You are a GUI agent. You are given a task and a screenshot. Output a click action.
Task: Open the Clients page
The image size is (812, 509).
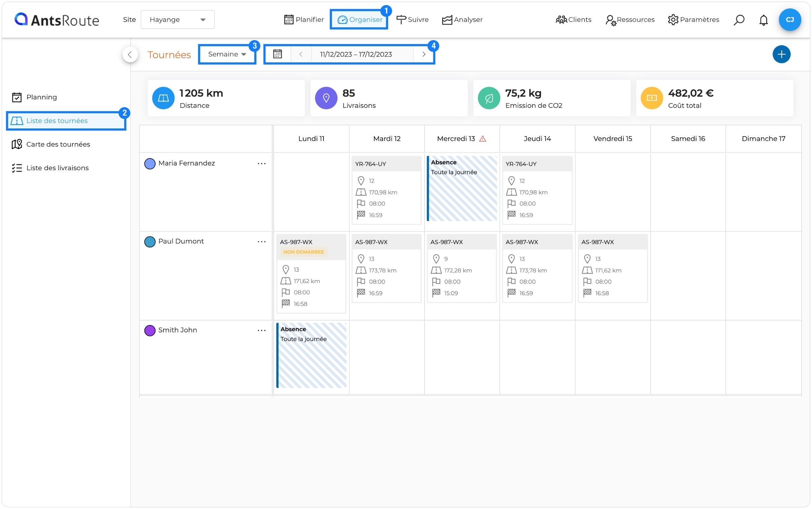pyautogui.click(x=573, y=20)
